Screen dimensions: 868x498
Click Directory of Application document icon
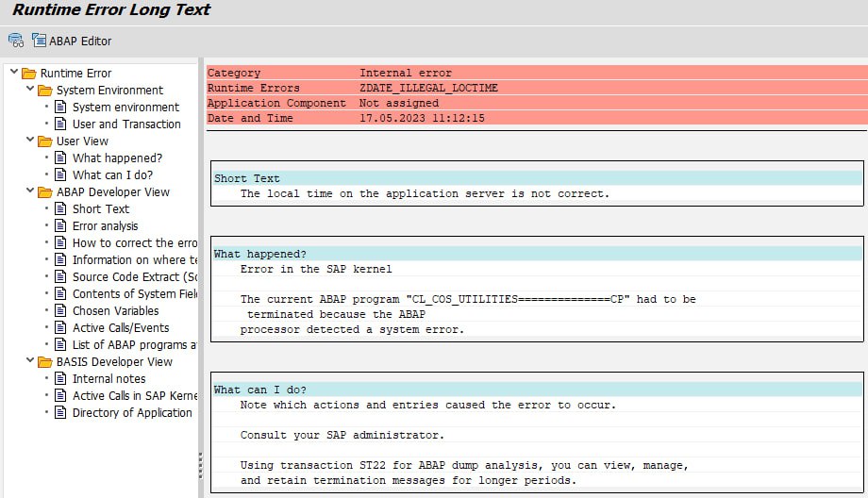click(61, 412)
